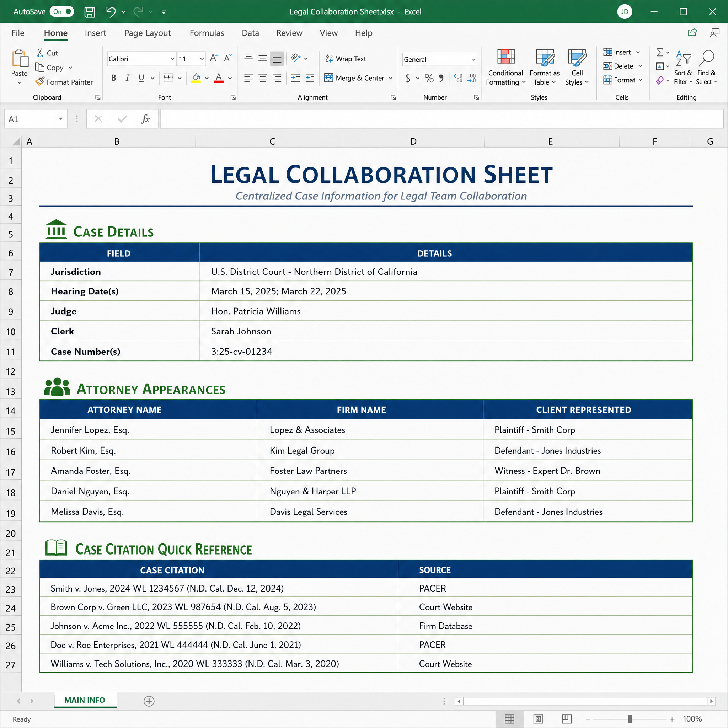728x728 pixels.
Task: Apply italic formatting
Action: pyautogui.click(x=127, y=78)
